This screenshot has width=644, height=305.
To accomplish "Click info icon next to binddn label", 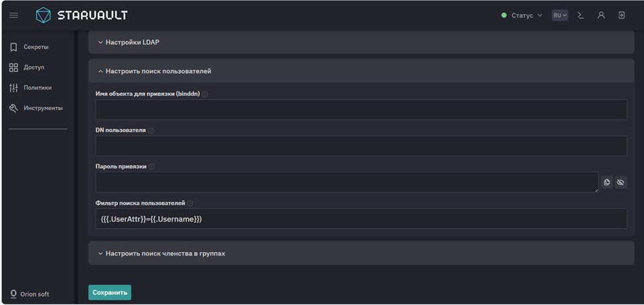I will coord(205,94).
